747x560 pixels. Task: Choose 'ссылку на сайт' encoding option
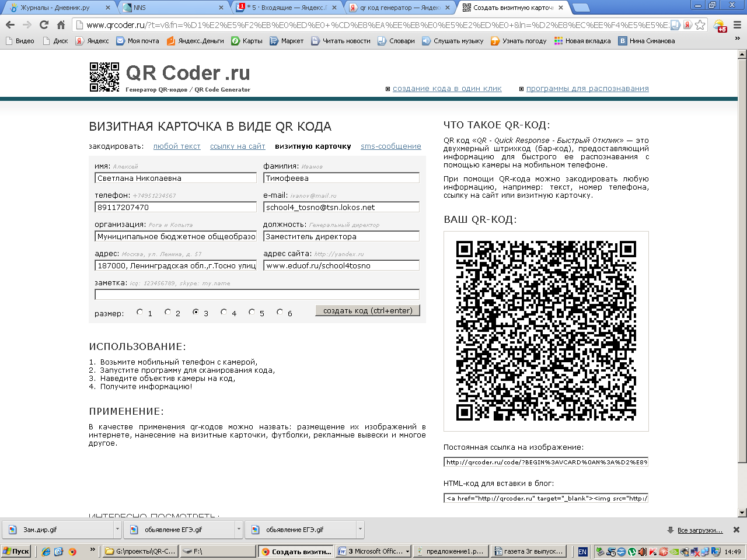[238, 146]
